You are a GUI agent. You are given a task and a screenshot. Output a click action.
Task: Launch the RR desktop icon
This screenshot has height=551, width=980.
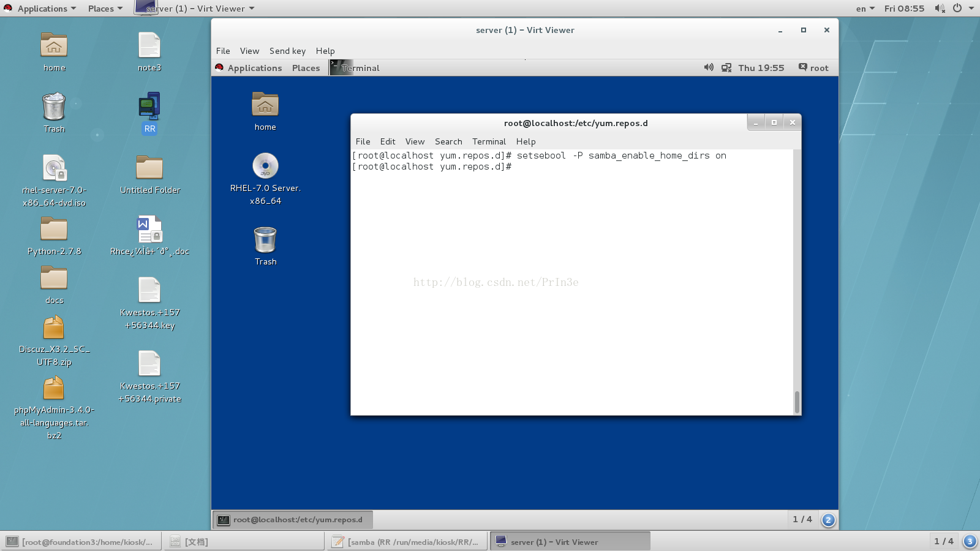[x=149, y=107]
